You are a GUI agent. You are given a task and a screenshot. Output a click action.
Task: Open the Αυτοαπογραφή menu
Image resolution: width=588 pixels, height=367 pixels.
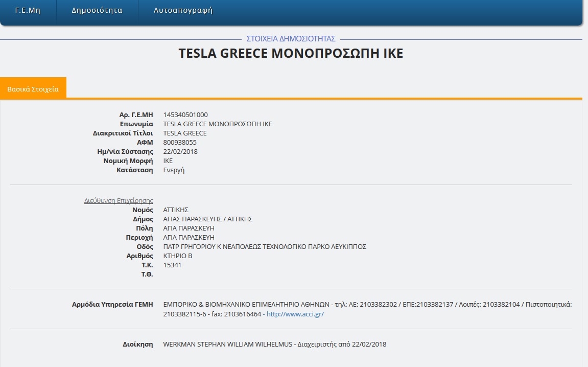click(183, 11)
